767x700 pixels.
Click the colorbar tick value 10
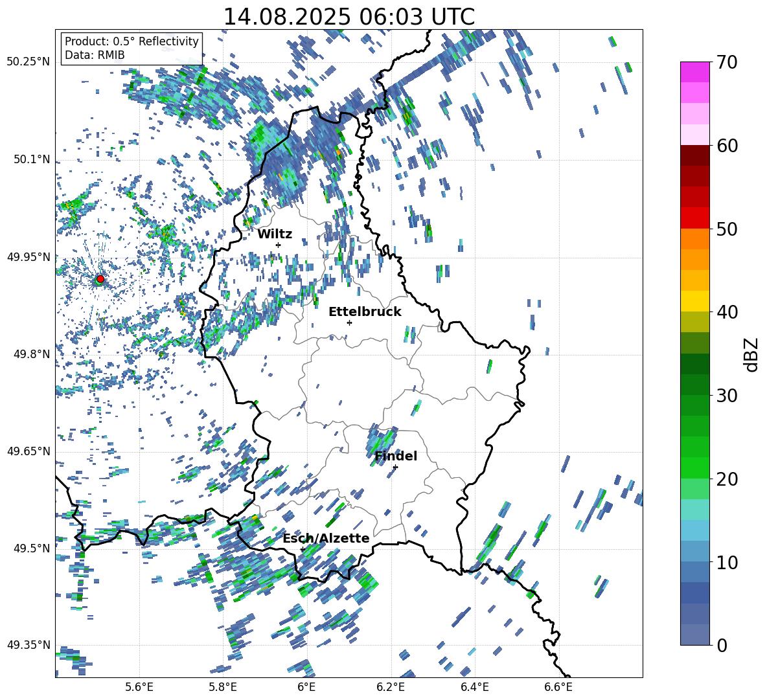click(x=727, y=562)
